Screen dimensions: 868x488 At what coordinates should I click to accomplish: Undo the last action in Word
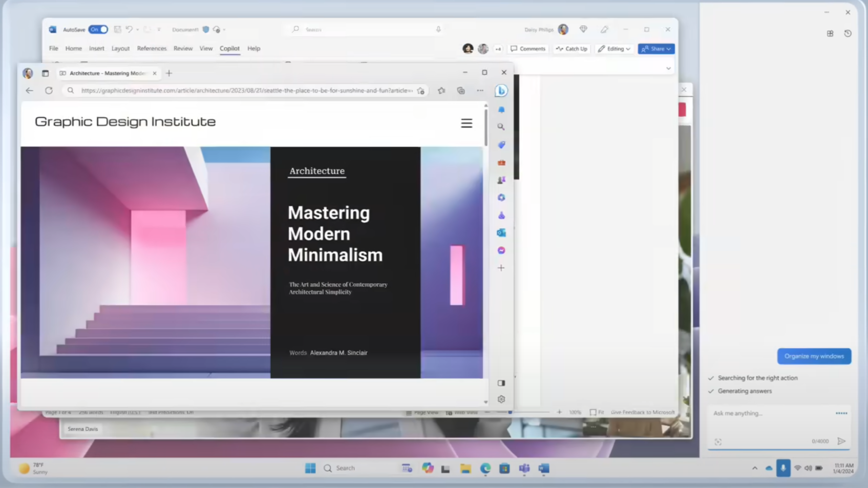[129, 30]
